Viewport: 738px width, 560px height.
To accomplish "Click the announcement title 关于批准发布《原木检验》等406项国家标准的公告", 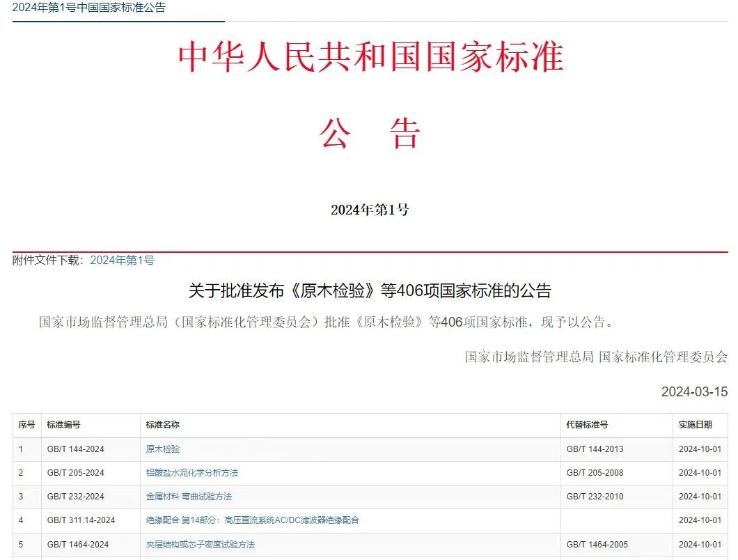I will coord(370,290).
